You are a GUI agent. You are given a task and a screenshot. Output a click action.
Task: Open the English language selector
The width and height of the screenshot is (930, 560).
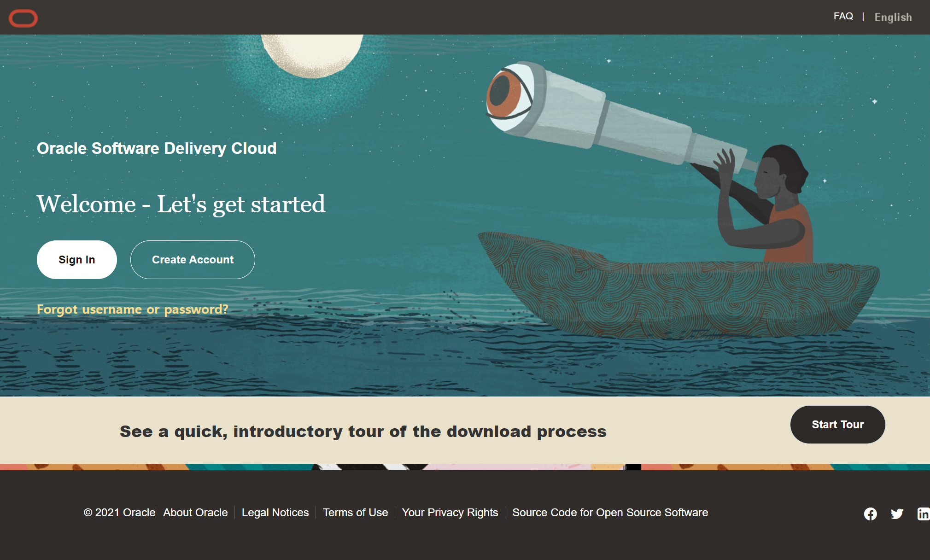[x=893, y=17]
